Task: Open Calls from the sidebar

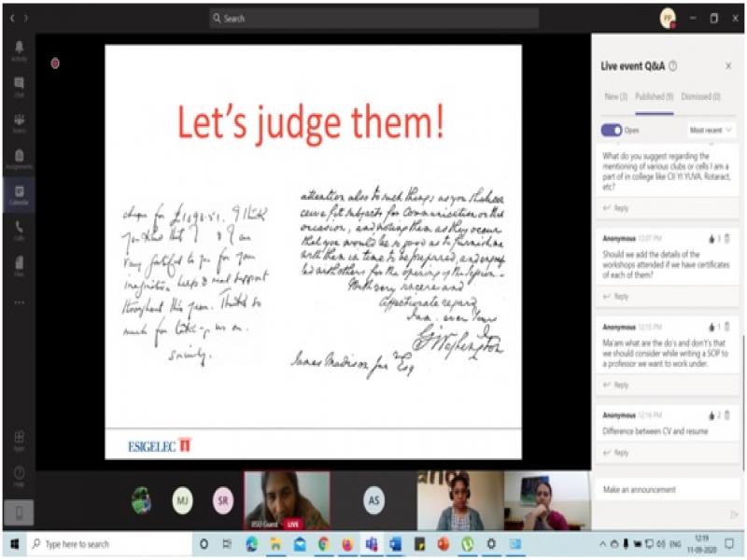Action: pyautogui.click(x=19, y=230)
